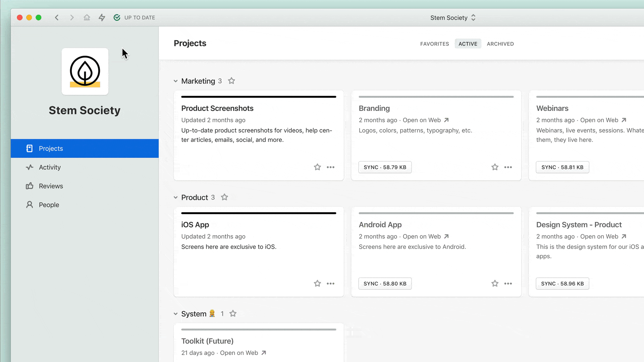Select Projects in the sidebar
Viewport: 644px width, 362px height.
pyautogui.click(x=85, y=148)
